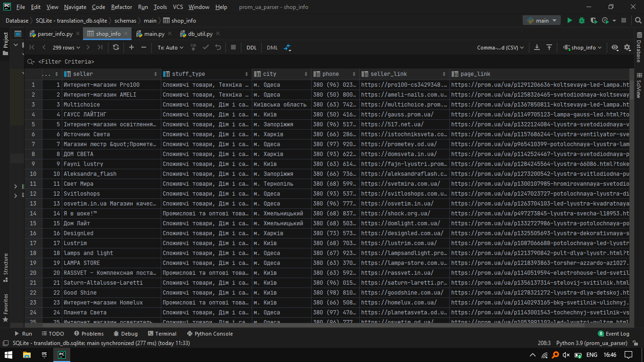Viewport: 644px width, 362px height.
Task: Open the Tx: Auto transaction mode dropdown
Action: pos(170,48)
